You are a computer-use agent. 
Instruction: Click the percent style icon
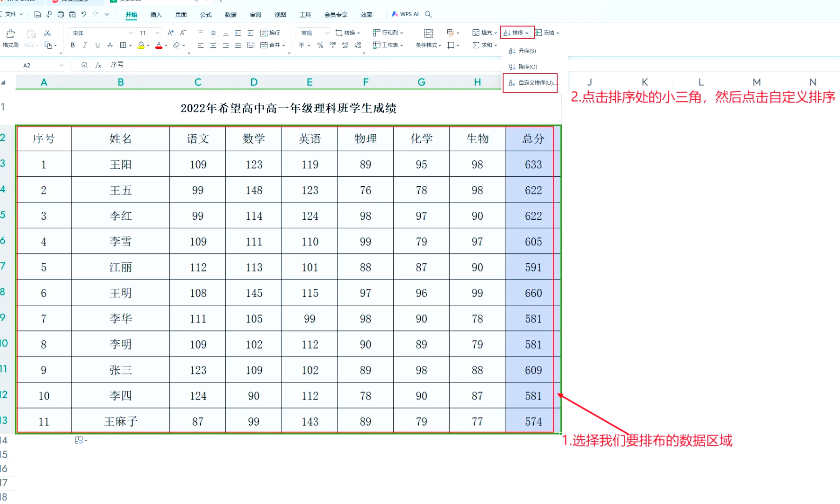[x=320, y=45]
